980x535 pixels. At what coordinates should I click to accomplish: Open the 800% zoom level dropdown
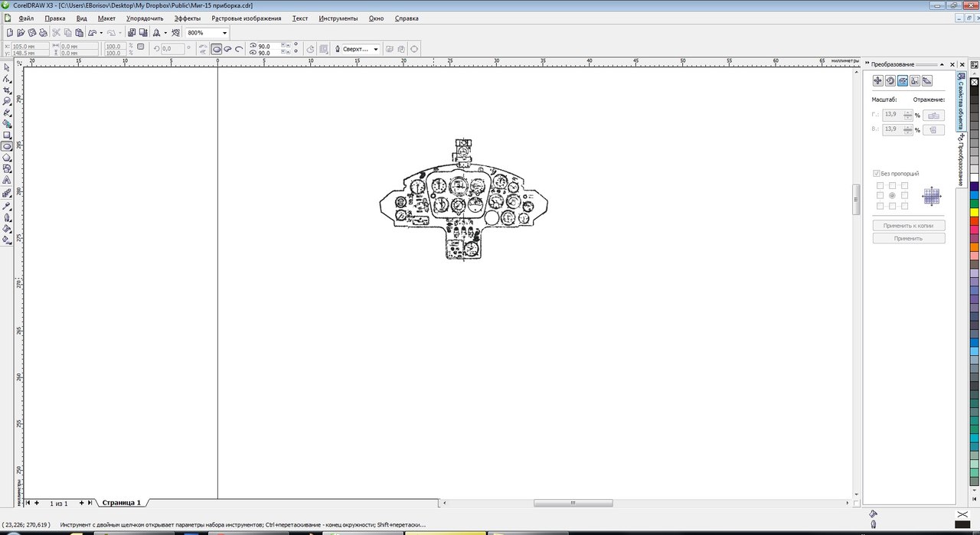224,33
